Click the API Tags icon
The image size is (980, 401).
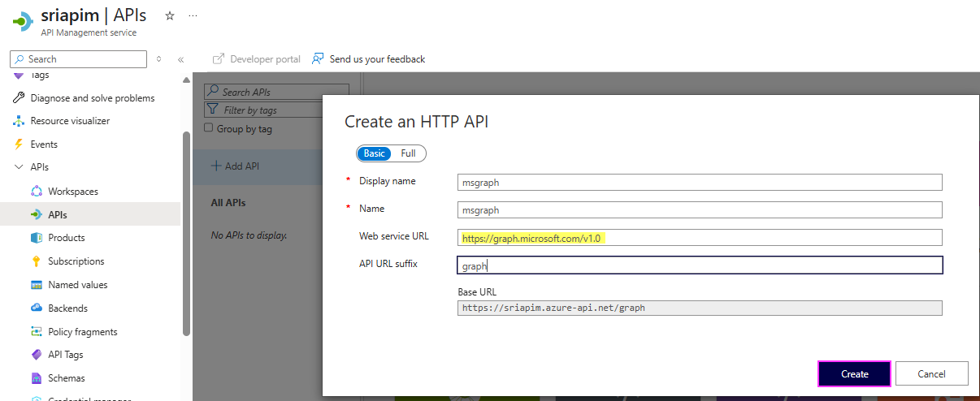click(36, 355)
